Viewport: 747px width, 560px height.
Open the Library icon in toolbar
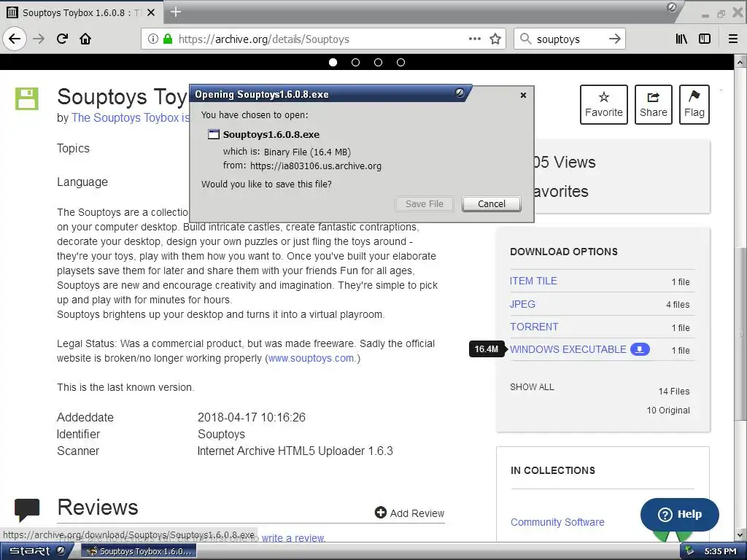(x=682, y=39)
